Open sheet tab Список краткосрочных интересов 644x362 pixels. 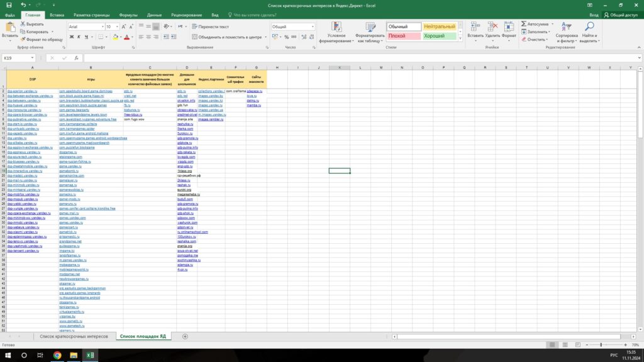click(74, 337)
